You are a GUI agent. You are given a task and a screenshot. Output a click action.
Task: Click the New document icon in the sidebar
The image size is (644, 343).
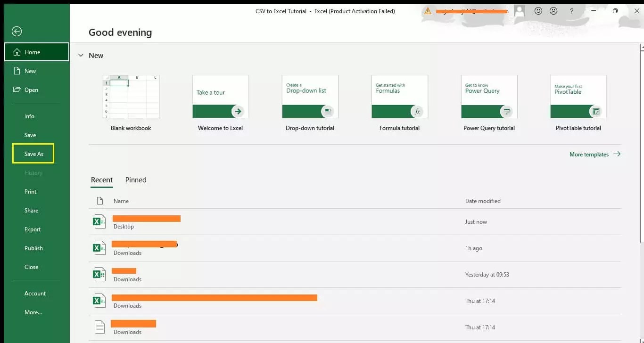(17, 71)
